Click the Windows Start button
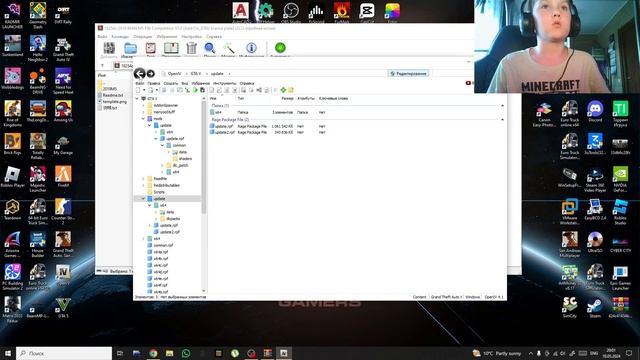The height and width of the screenshot is (360, 640). tap(7, 353)
